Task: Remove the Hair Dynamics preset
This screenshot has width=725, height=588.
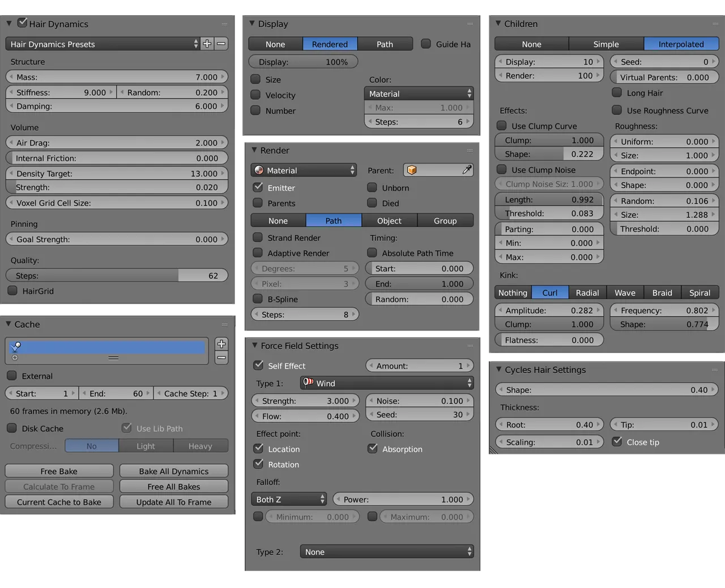Action: click(221, 44)
